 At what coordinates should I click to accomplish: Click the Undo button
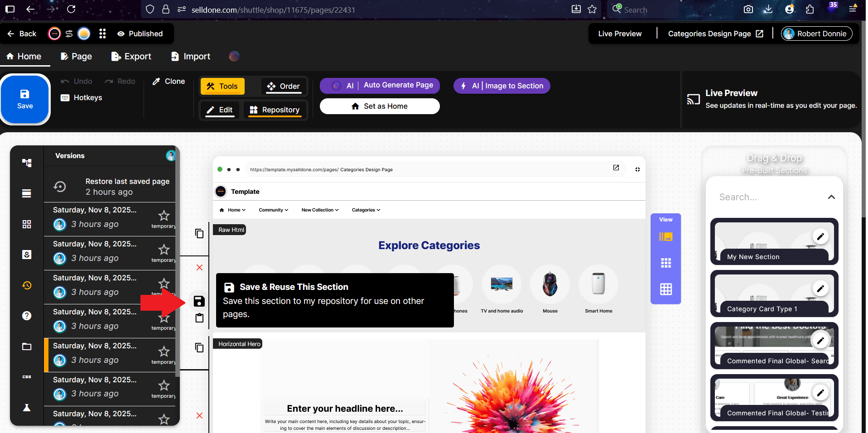click(77, 81)
